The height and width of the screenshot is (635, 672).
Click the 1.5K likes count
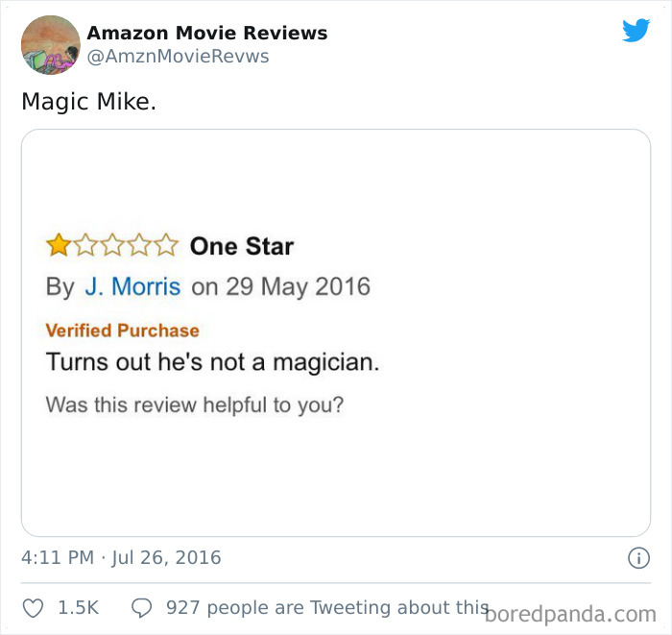click(x=79, y=608)
